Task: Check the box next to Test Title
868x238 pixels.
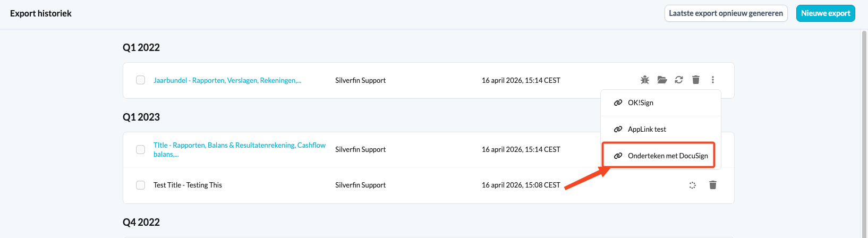Action: pos(140,185)
